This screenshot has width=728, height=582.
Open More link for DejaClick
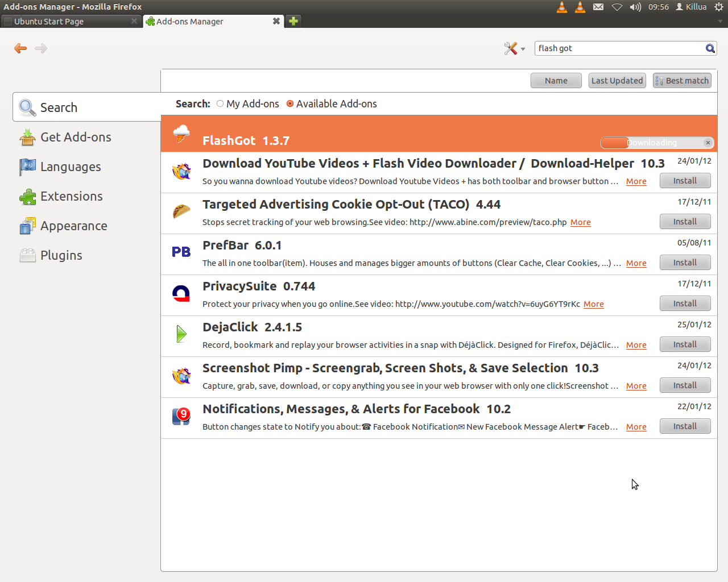pos(636,345)
